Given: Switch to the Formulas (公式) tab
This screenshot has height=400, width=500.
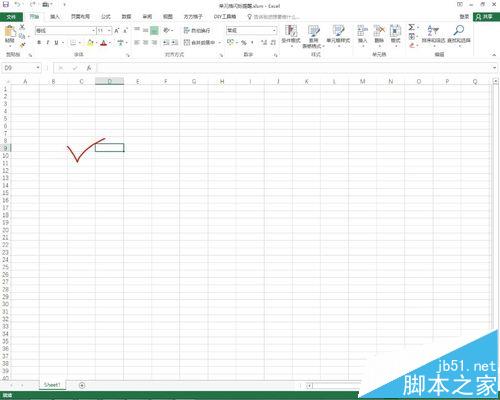Looking at the screenshot, I should [106, 17].
